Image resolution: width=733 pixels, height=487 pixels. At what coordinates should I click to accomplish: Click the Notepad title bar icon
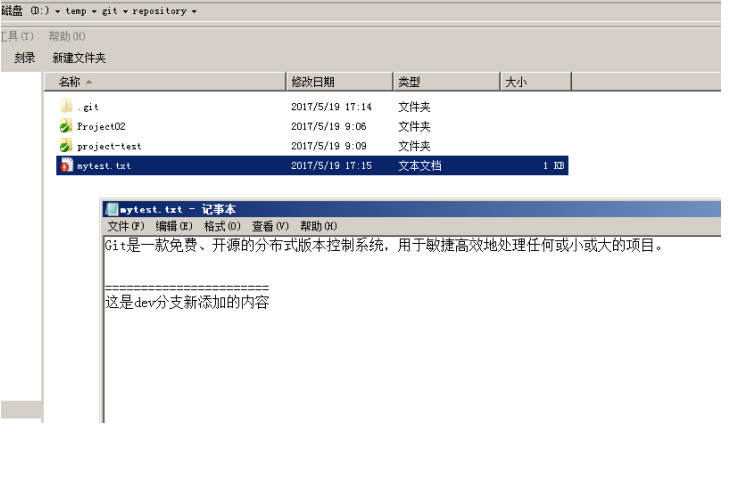[112, 209]
